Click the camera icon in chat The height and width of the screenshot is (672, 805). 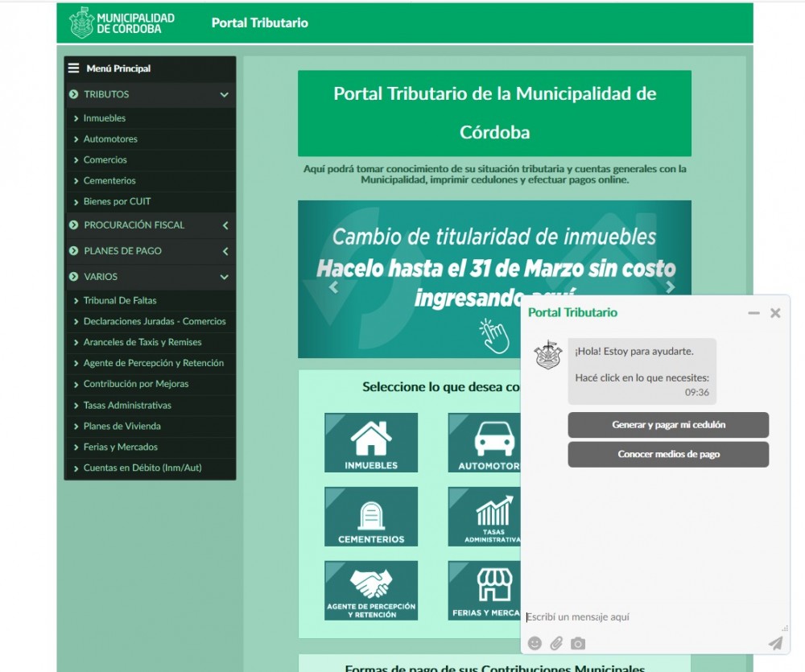pyautogui.click(x=578, y=643)
